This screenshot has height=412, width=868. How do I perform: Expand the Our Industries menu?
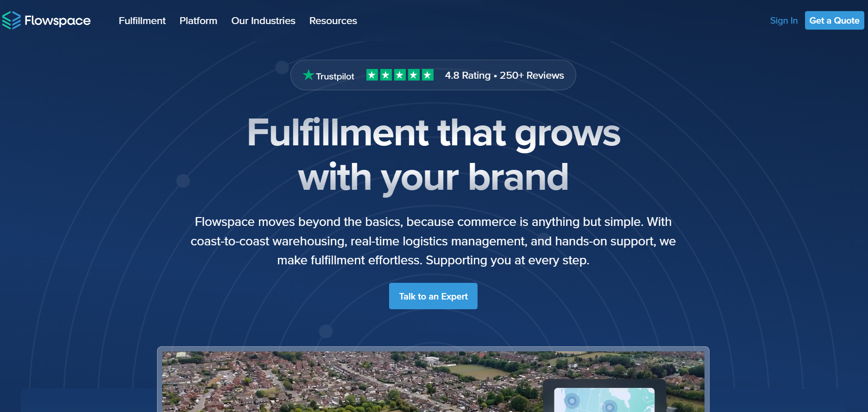[x=263, y=21]
